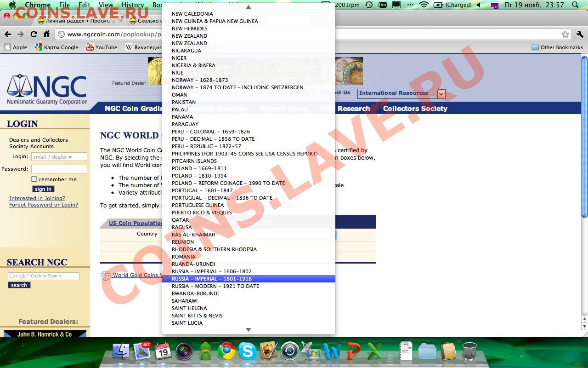Open the volume speaker icon
The width and height of the screenshot is (588, 368).
[x=479, y=5]
